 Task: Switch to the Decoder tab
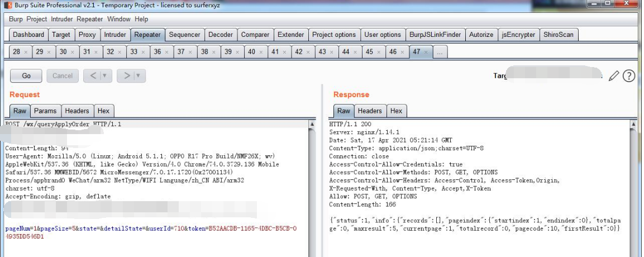tap(221, 35)
